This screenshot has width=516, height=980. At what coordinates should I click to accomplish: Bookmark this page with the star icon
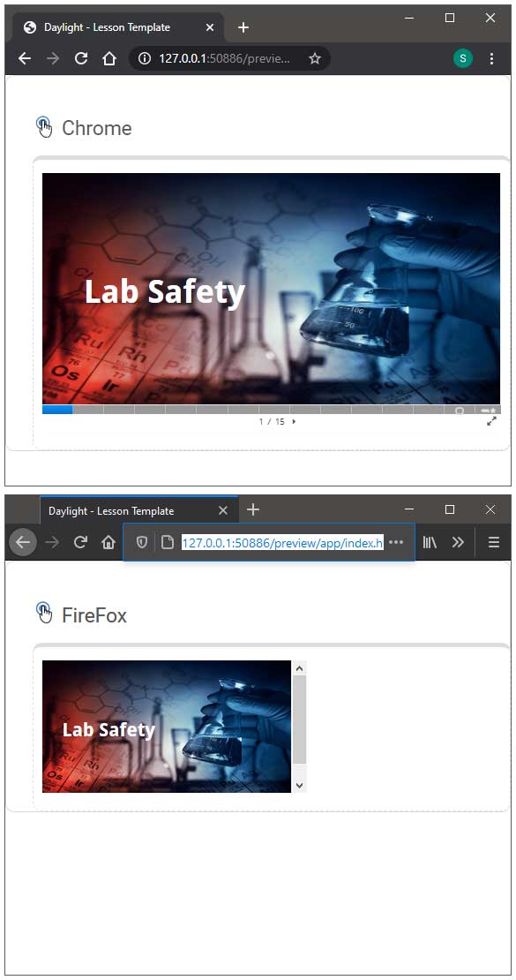tap(315, 59)
